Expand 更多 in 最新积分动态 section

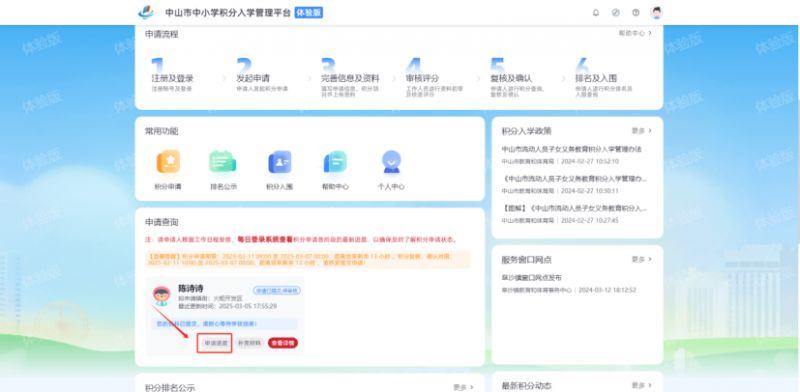click(x=642, y=385)
